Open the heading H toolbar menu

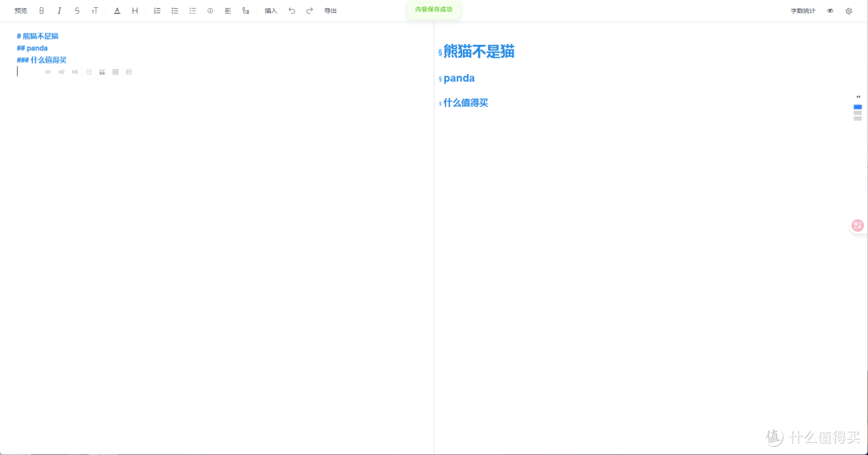coord(134,10)
